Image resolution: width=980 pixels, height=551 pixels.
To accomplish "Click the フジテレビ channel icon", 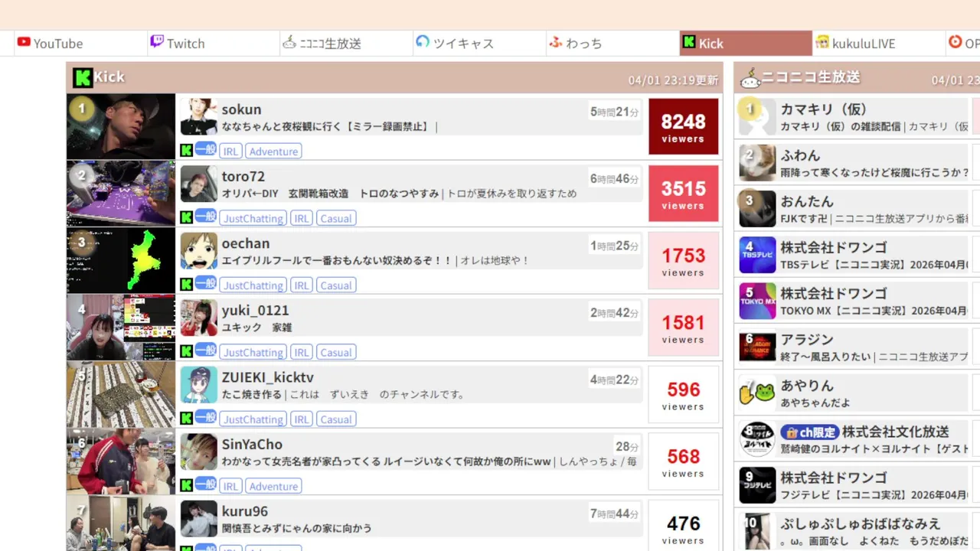I will click(x=757, y=484).
